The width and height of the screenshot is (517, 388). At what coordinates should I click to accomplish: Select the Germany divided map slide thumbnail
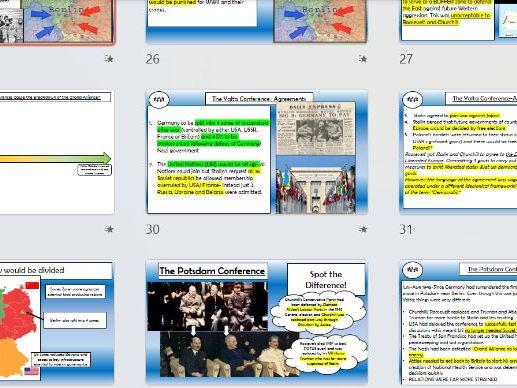(57, 322)
